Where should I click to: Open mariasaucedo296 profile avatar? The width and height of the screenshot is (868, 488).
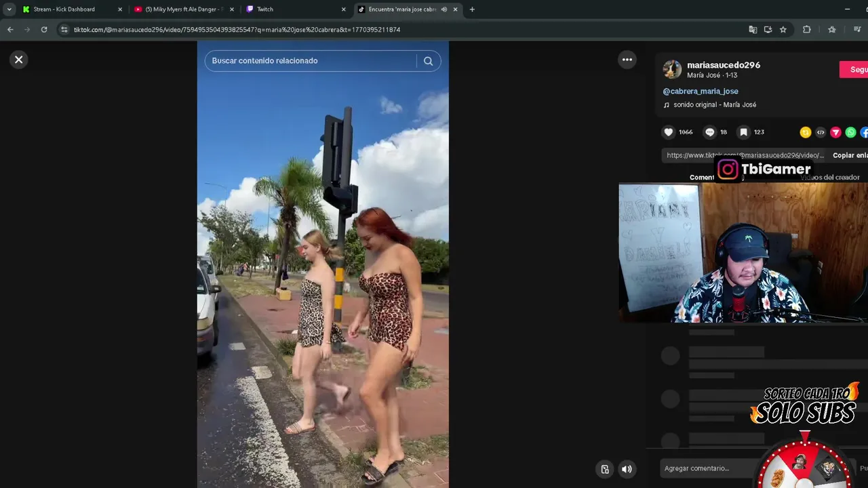tap(672, 69)
